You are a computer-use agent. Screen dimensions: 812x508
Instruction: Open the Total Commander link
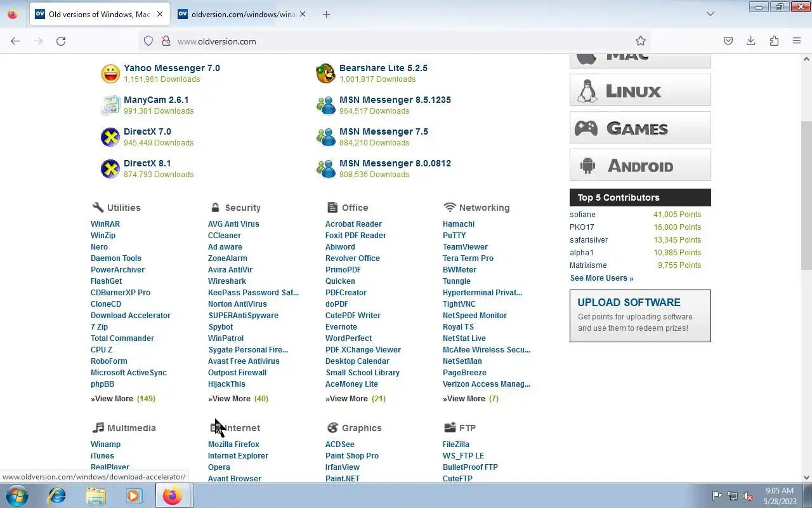pyautogui.click(x=122, y=338)
